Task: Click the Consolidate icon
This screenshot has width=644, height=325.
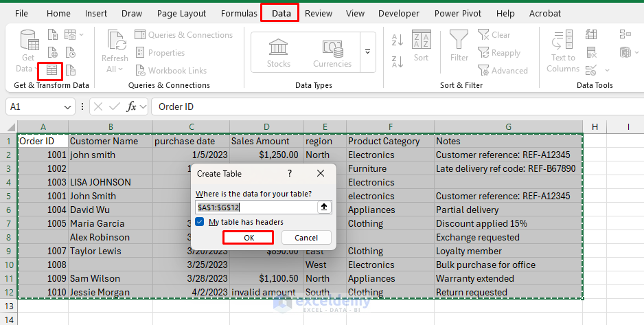Action: (x=625, y=34)
